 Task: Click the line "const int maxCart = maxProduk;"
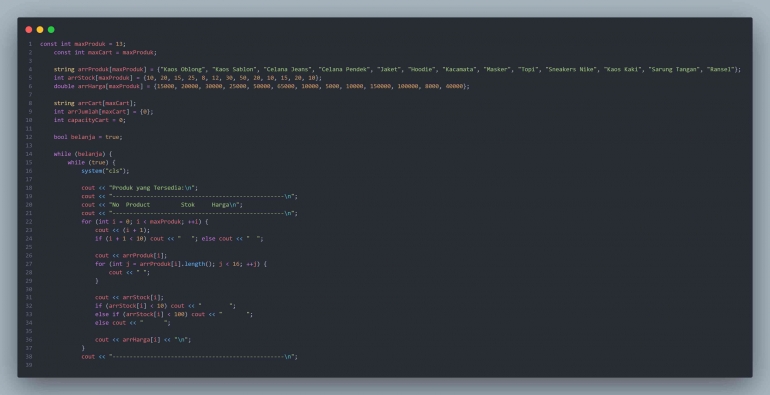105,52
